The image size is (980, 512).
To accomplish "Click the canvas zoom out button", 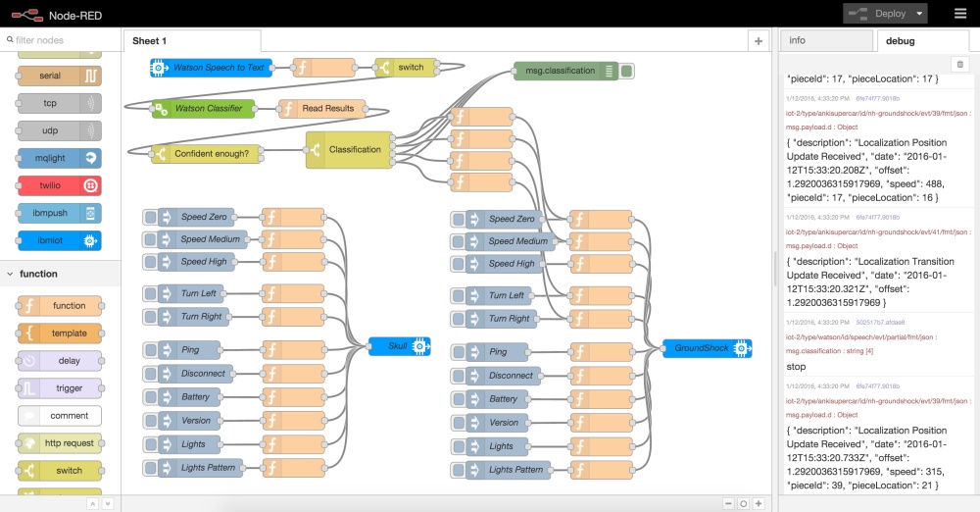I will click(728, 503).
